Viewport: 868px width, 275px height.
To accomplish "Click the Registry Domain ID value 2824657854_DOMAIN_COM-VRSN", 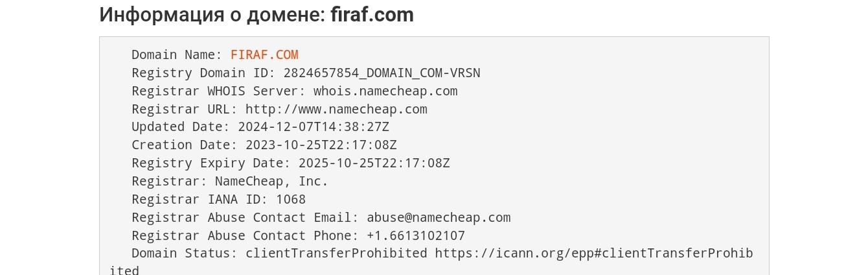I will tap(382, 73).
